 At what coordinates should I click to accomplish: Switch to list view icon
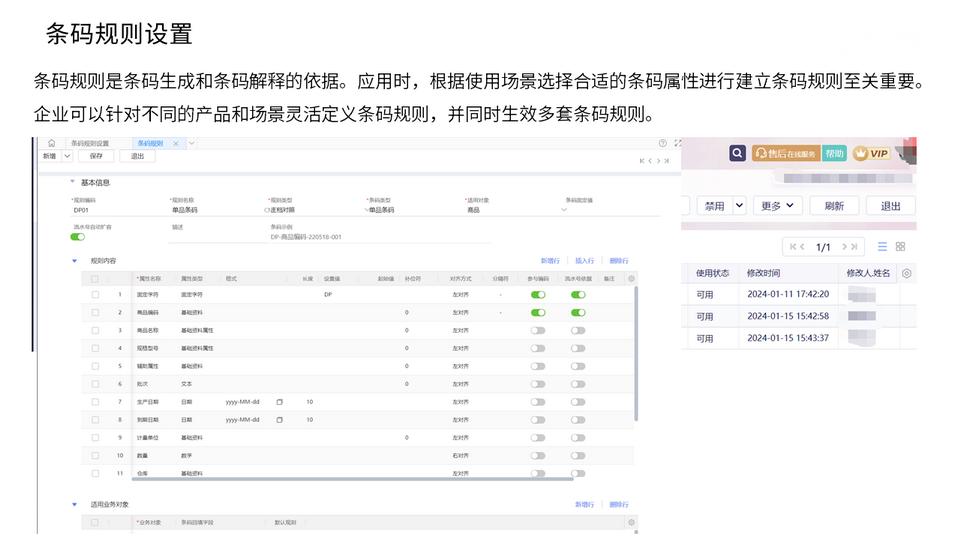[882, 246]
